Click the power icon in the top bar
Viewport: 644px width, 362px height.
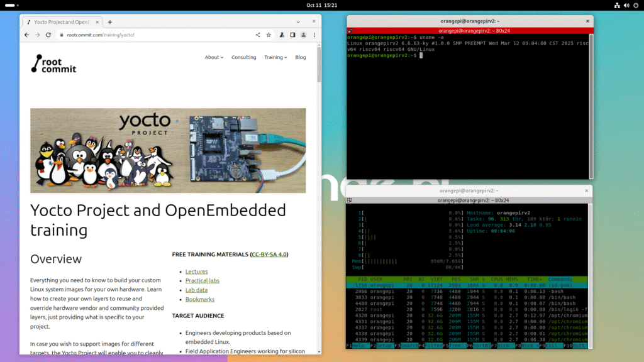636,6
